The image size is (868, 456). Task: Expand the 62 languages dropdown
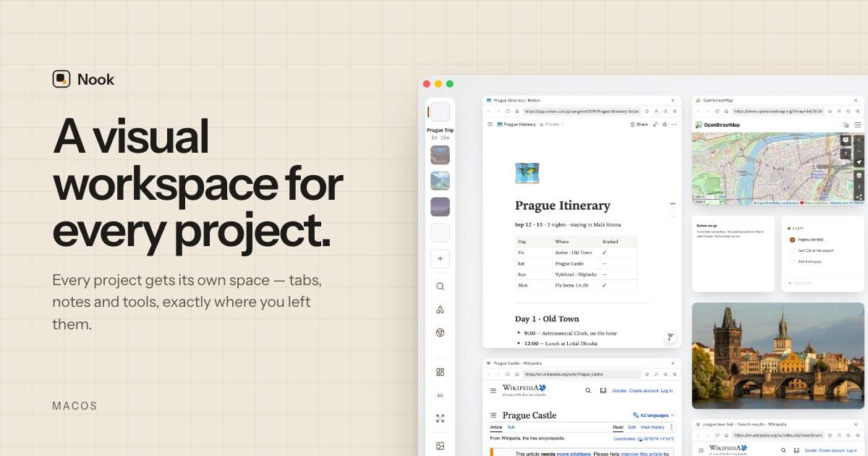coord(653,415)
